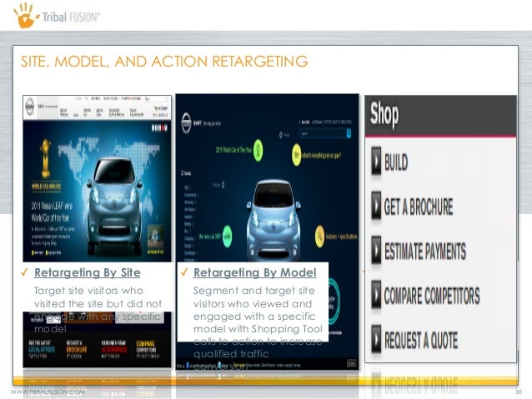
Task: Click the slide title SITE, MODEL, AND ACTION RETARGETING
Action: pyautogui.click(x=164, y=62)
